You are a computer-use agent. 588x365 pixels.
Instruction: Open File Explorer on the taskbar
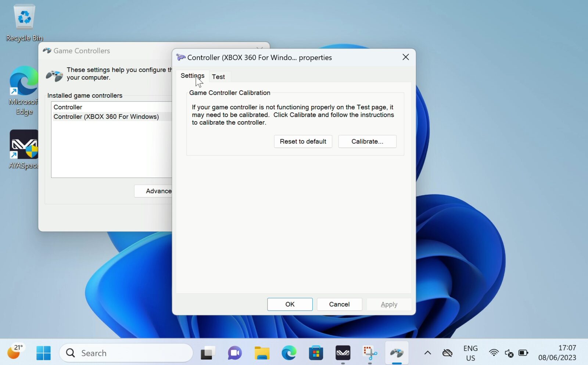(x=262, y=353)
